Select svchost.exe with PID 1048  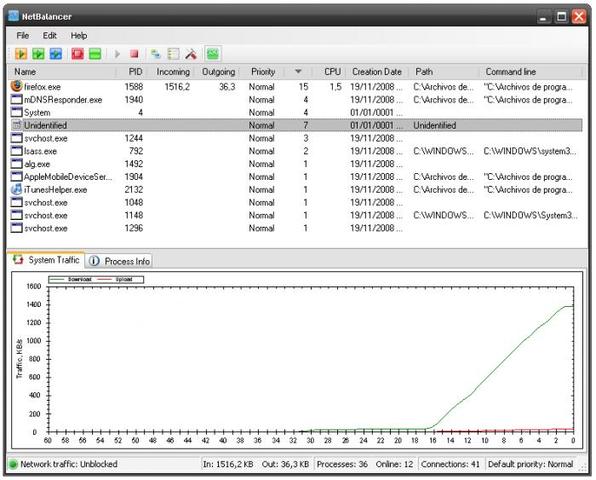46,203
